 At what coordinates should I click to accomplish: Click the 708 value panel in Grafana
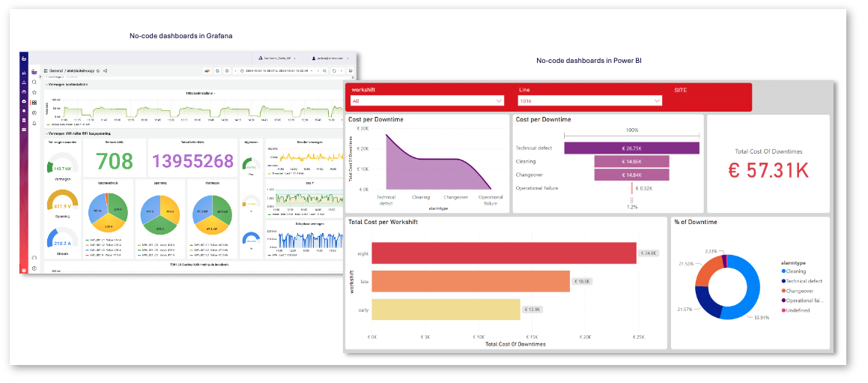[114, 160]
